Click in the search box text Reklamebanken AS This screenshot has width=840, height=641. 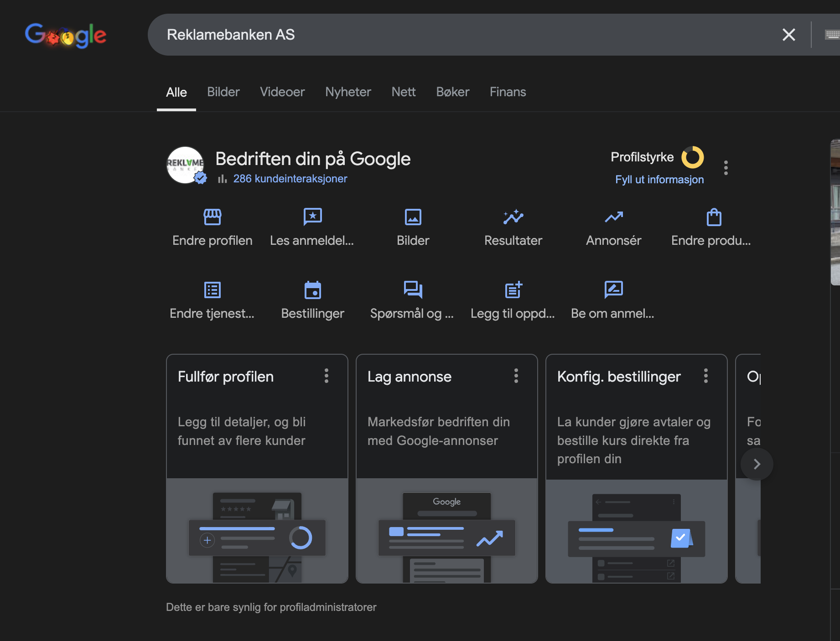point(231,35)
